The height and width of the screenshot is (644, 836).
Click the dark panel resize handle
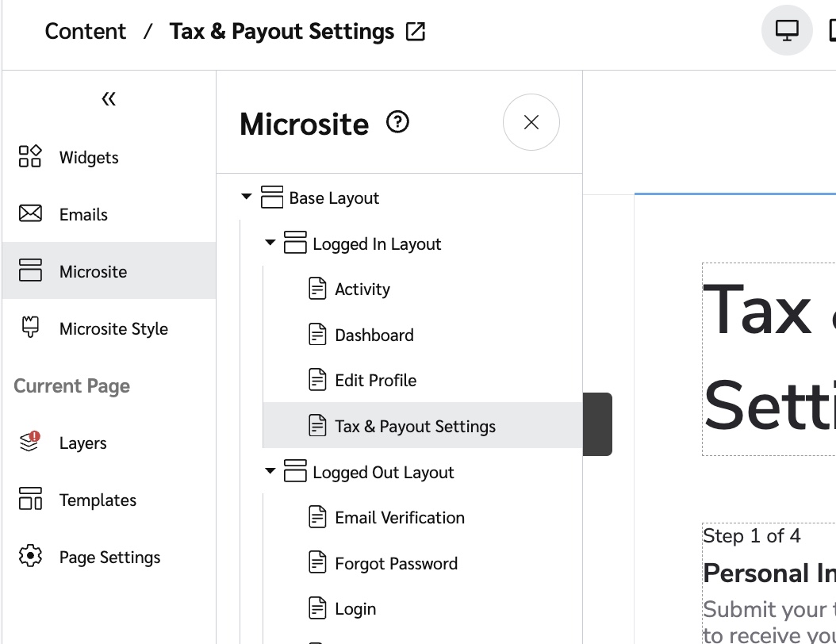(x=597, y=424)
